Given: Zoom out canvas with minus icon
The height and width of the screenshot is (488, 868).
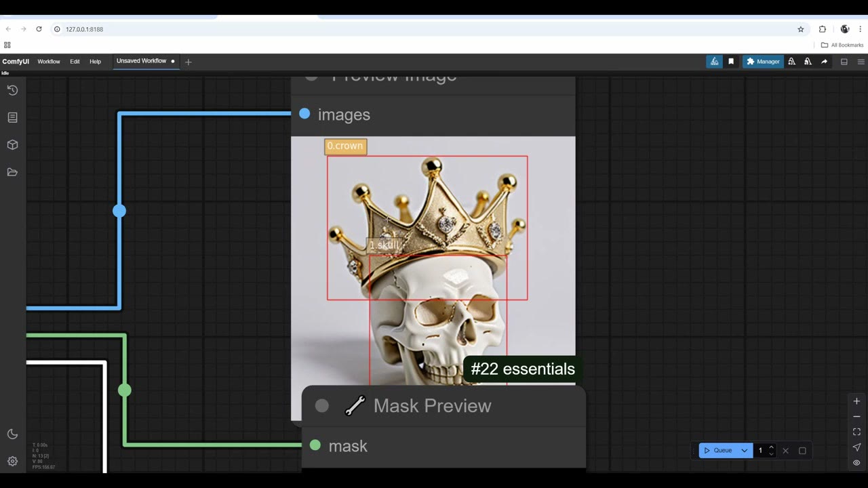Looking at the screenshot, I should point(856,417).
